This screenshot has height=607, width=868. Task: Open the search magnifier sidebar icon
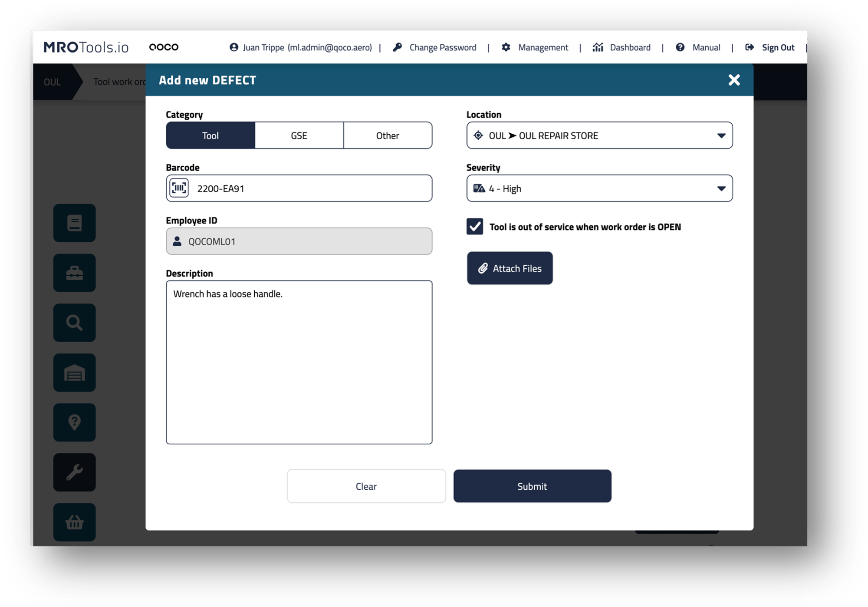(75, 323)
